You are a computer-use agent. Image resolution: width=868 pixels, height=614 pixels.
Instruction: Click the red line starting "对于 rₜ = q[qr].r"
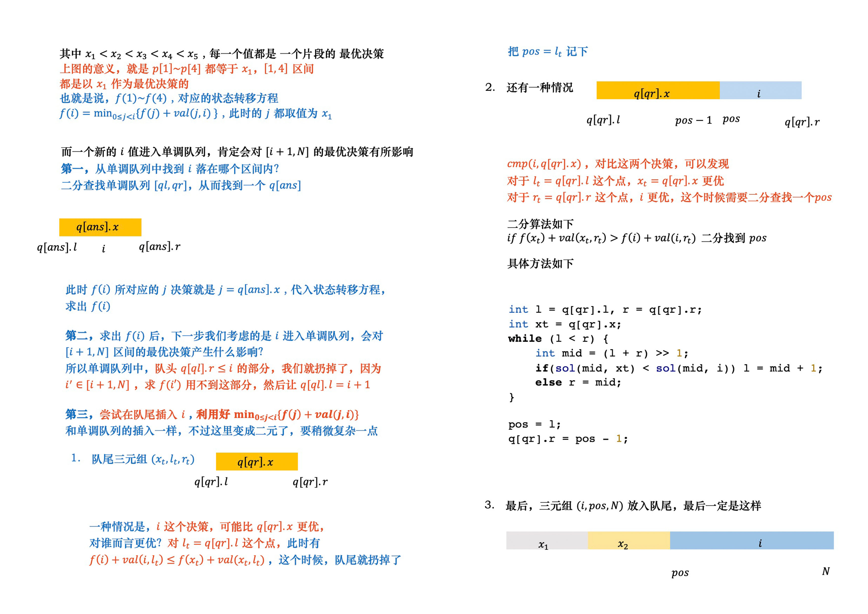670,198
